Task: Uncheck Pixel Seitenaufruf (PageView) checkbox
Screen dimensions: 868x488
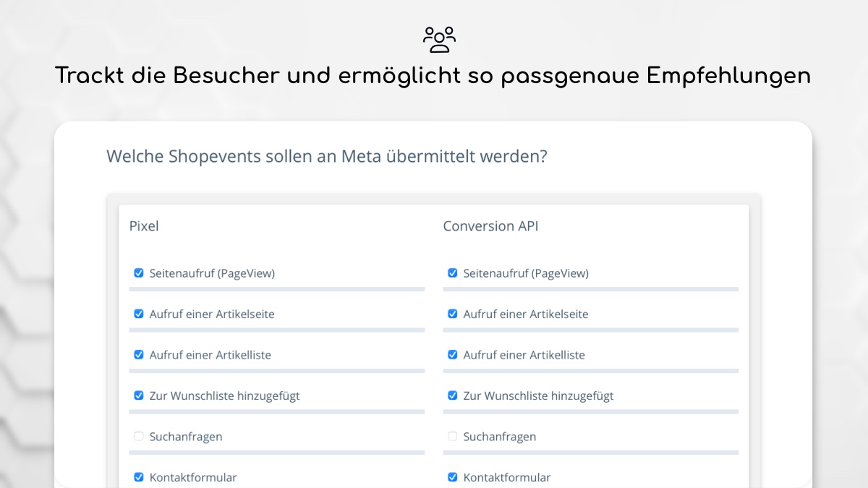Action: [139, 273]
